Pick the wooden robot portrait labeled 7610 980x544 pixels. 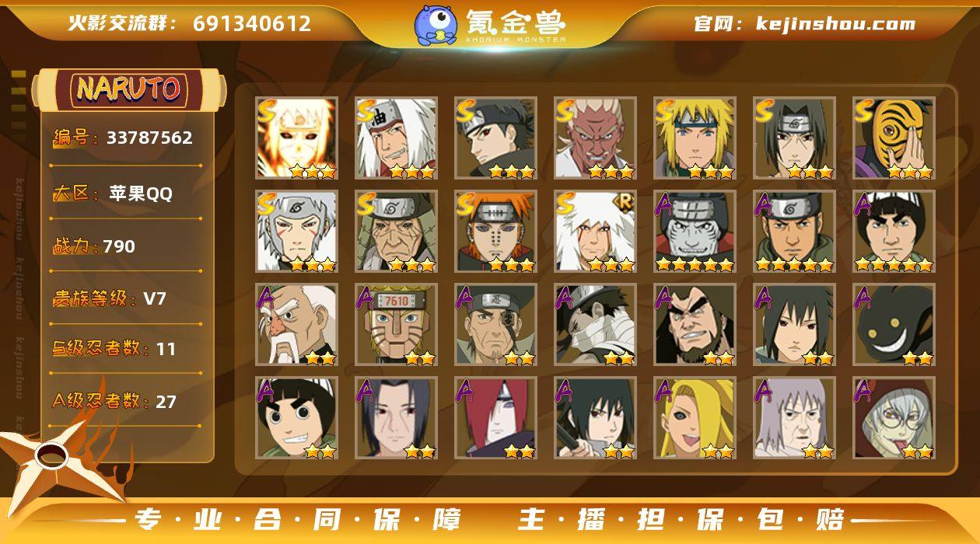397,325
